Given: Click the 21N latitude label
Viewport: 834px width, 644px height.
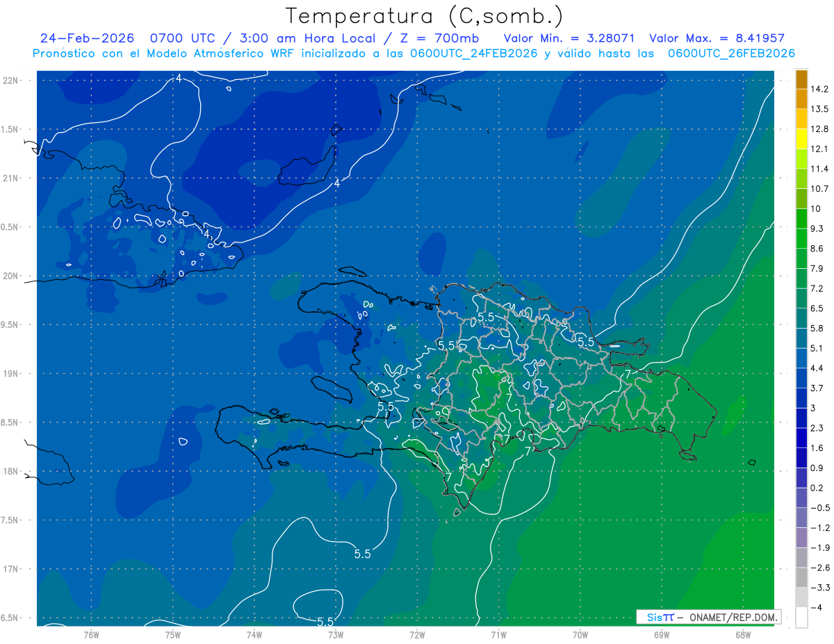Looking at the screenshot, I should [10, 178].
